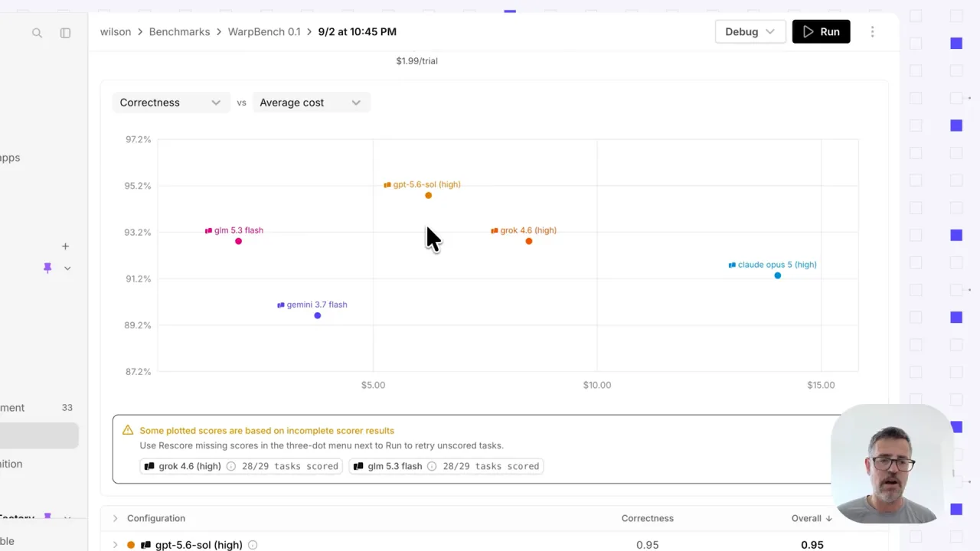Image resolution: width=980 pixels, height=551 pixels.
Task: Open the WarpBench 0.1 breadcrumb
Action: click(x=264, y=31)
